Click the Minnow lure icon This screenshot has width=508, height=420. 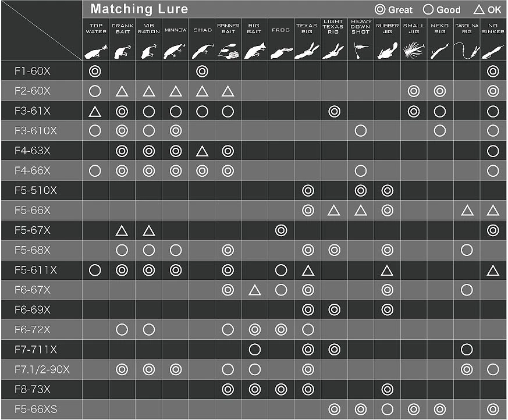(175, 51)
